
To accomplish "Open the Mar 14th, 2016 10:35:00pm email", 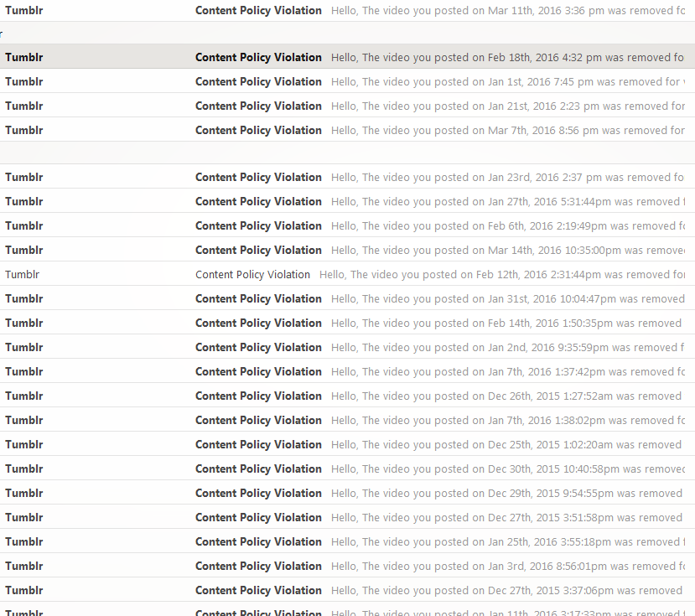I will (347, 250).
